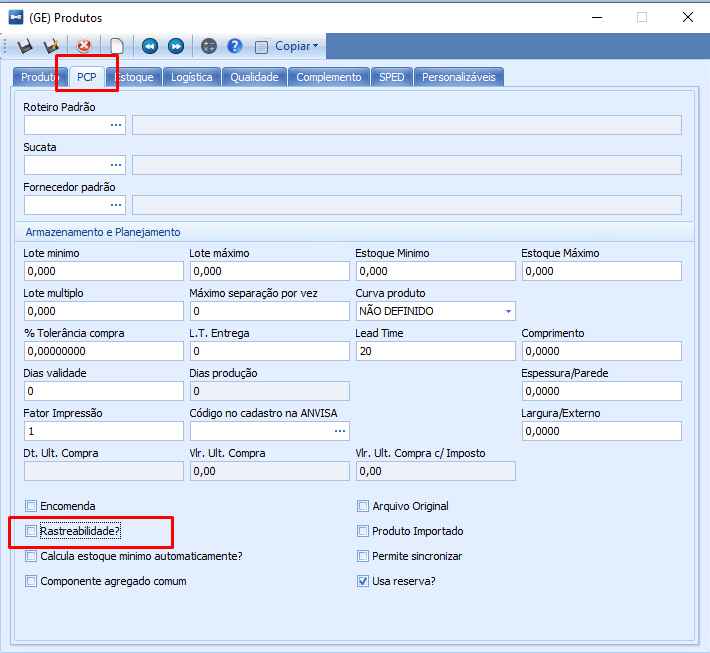
Task: Click ANVISA code lookup ellipsis button
Action: (x=340, y=431)
